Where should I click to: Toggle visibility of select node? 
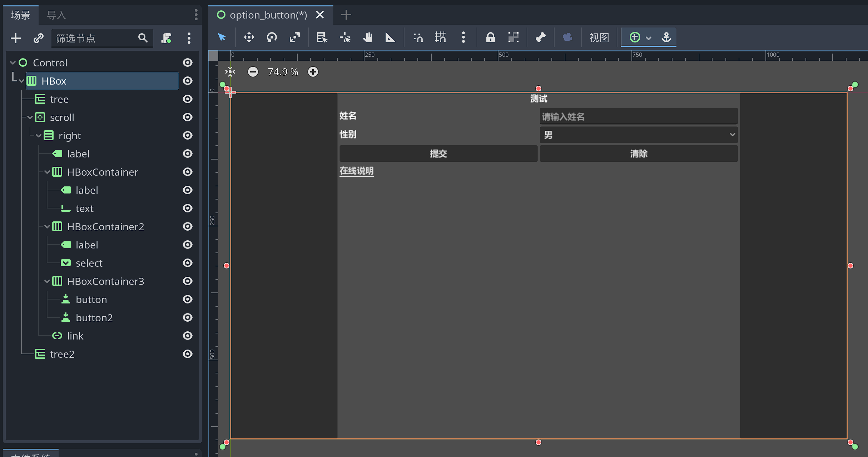coord(188,263)
